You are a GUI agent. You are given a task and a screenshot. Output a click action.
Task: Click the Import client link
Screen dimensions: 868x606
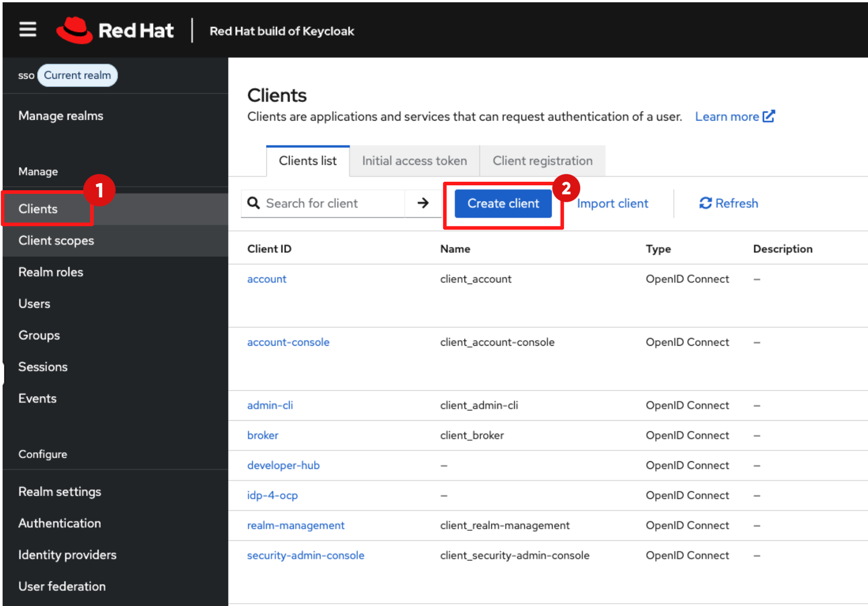[x=612, y=203]
